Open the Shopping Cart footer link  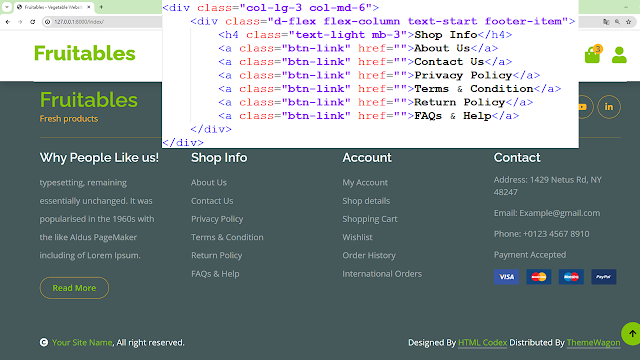(x=370, y=219)
